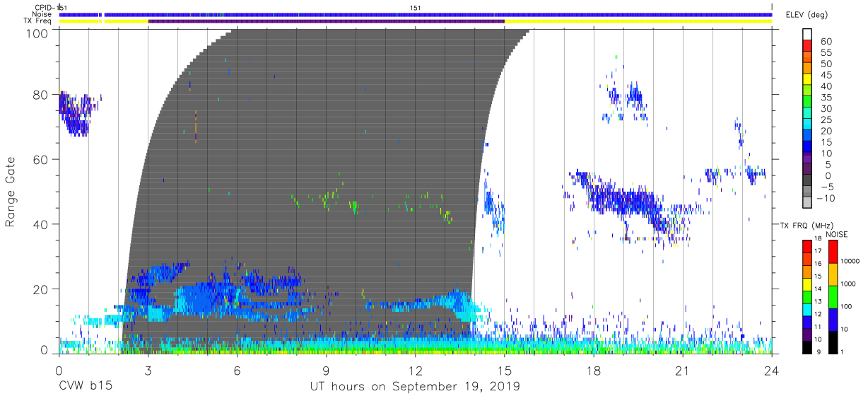Click the '55' label on ELEV colorbar
The image size is (868, 401).
(826, 53)
